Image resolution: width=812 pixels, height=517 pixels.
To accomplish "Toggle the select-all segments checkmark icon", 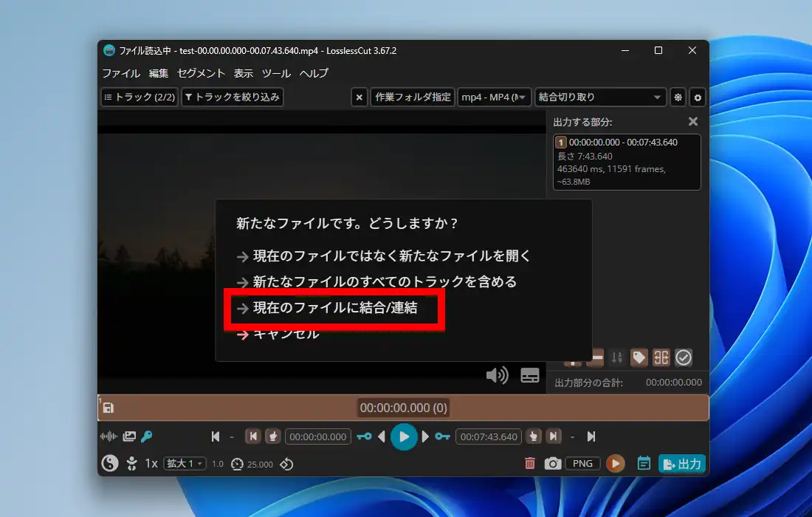I will tap(684, 358).
